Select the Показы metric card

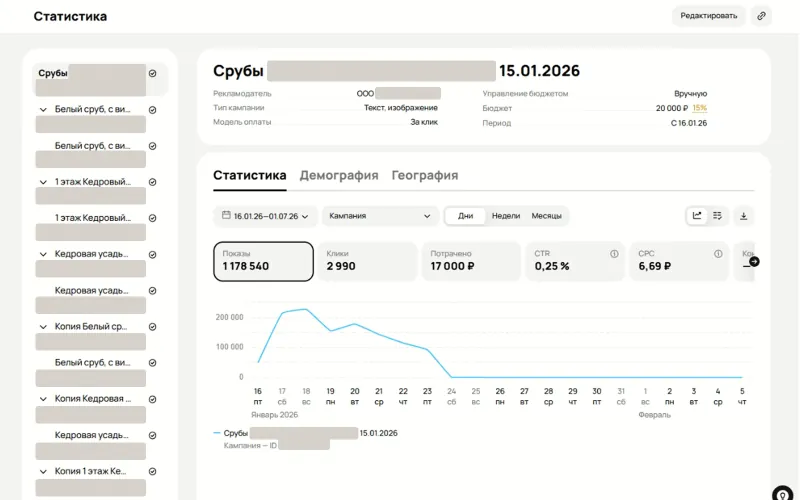coord(263,261)
